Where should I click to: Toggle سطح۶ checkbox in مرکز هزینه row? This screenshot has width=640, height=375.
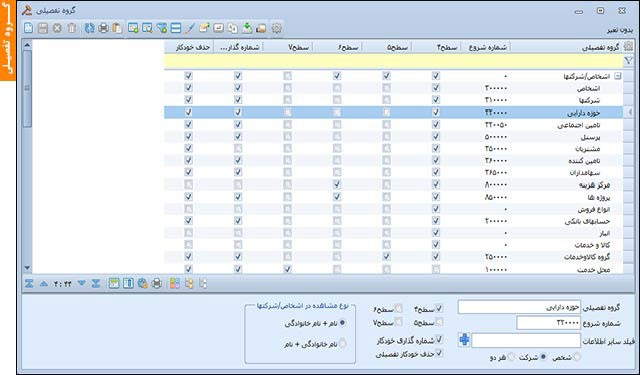(337, 185)
